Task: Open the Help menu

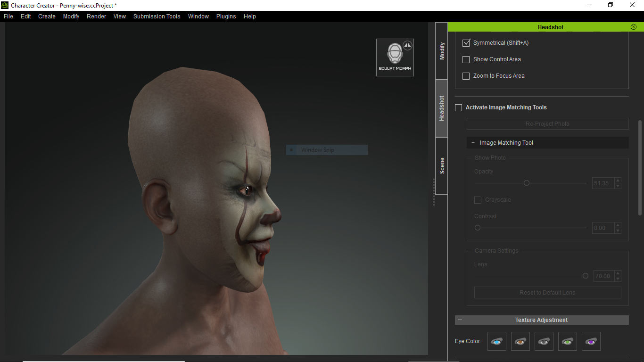Action: pyautogui.click(x=250, y=16)
